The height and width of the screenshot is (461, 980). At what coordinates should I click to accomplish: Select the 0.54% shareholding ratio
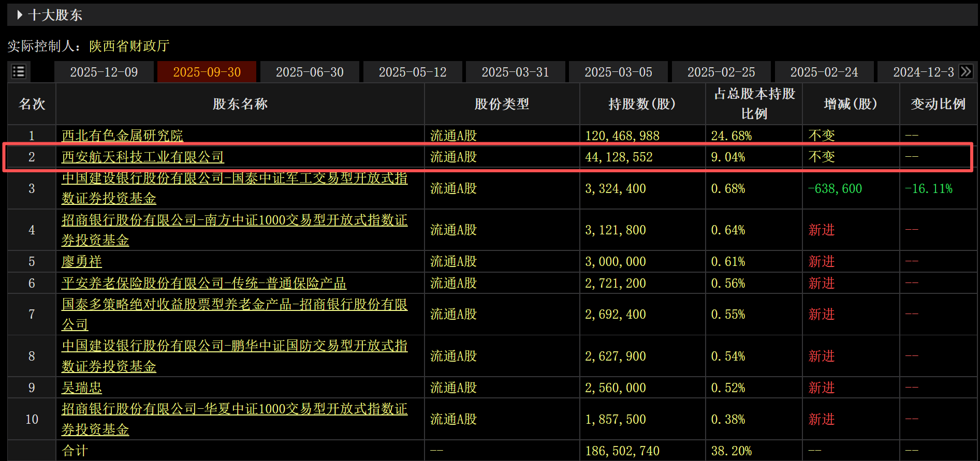coord(728,356)
